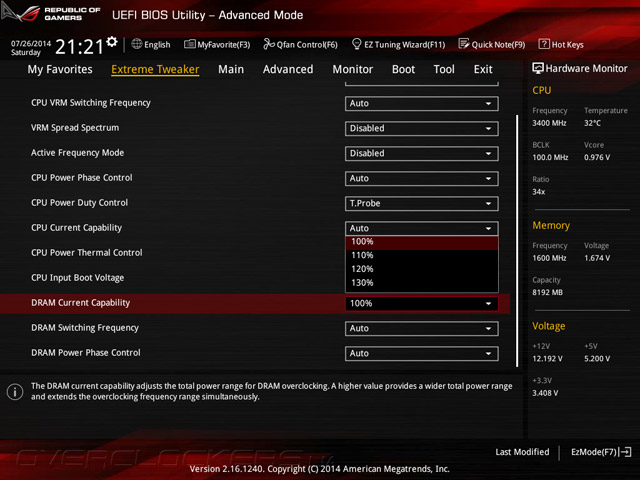Click the MyFavorite folder icon
This screenshot has height=480, width=640.
tap(189, 44)
